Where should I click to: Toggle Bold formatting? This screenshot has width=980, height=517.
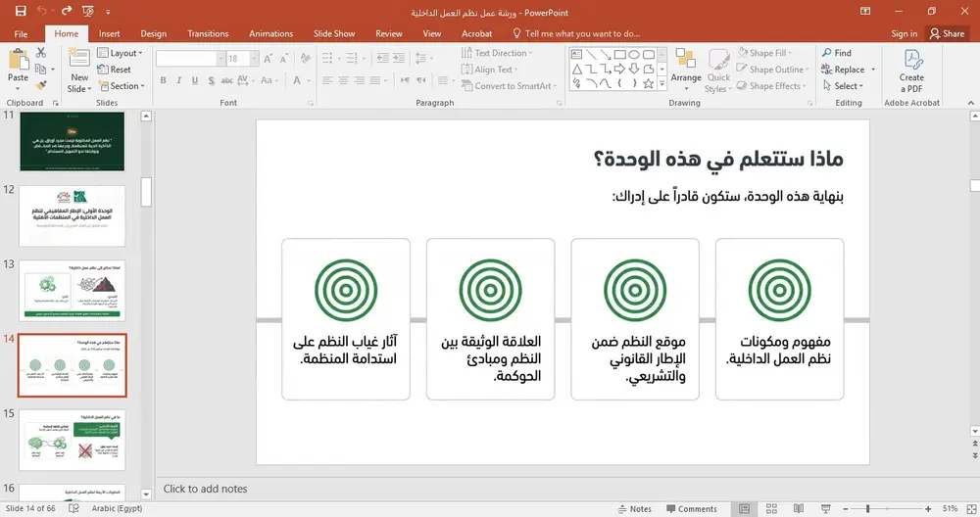point(163,80)
